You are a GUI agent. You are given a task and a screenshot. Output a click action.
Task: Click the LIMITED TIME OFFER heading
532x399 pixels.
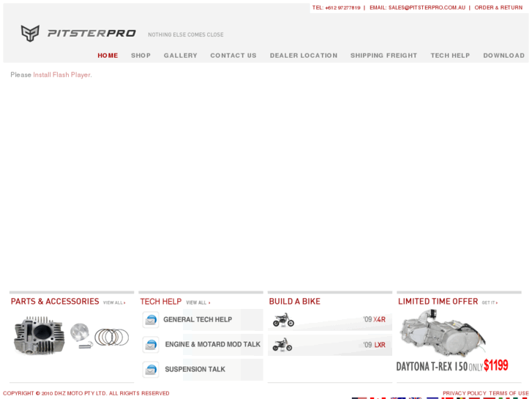point(438,302)
